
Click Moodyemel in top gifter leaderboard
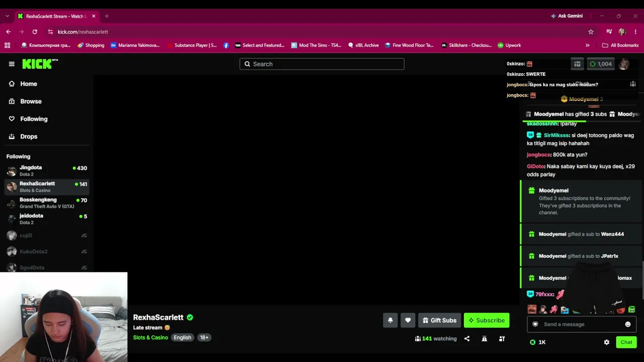click(x=584, y=99)
